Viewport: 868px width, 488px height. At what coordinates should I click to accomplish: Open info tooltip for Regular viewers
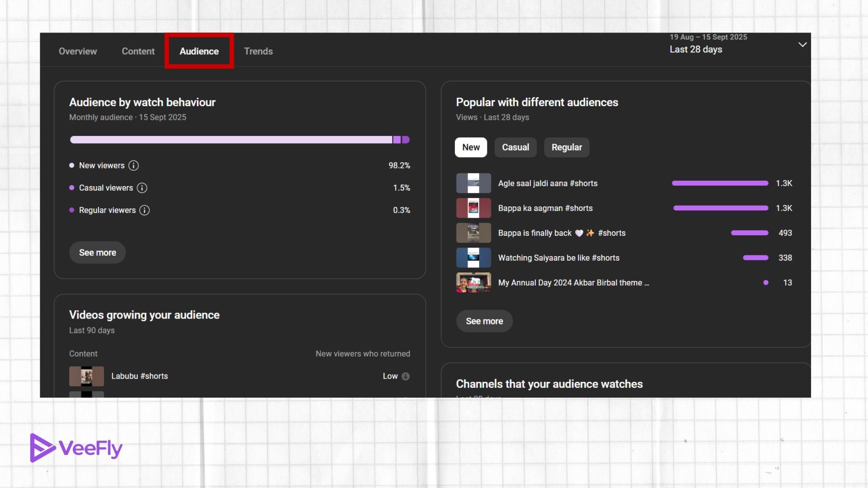144,210
